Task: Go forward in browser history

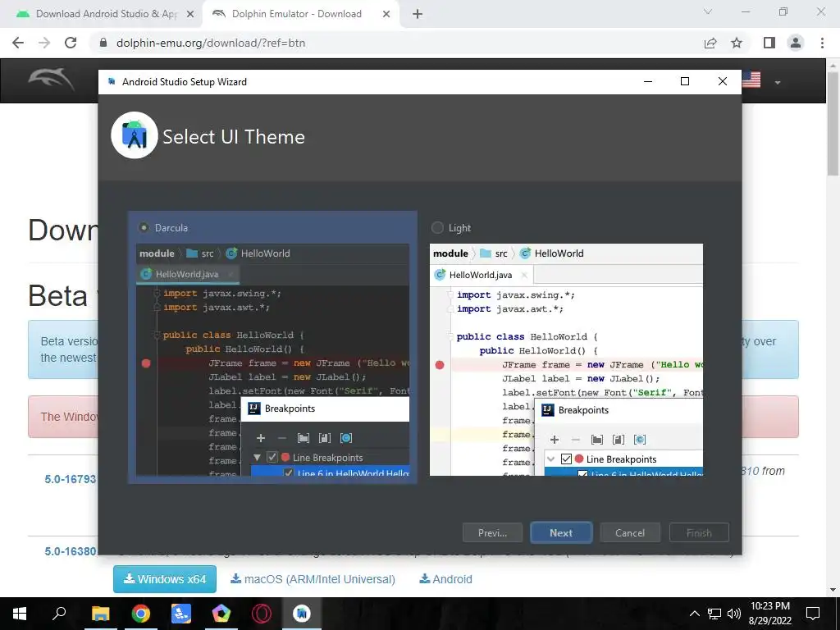Action: pyautogui.click(x=44, y=43)
